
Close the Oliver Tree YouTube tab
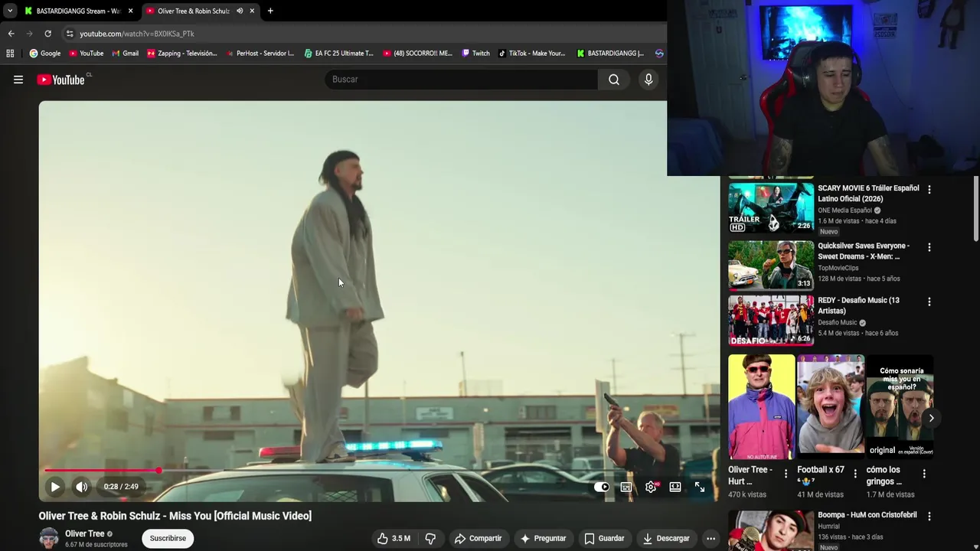pyautogui.click(x=252, y=11)
